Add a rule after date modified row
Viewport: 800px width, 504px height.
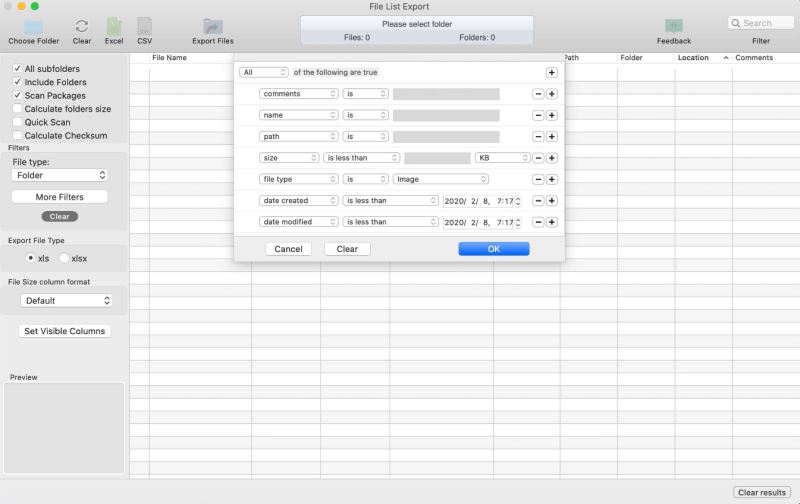[552, 222]
